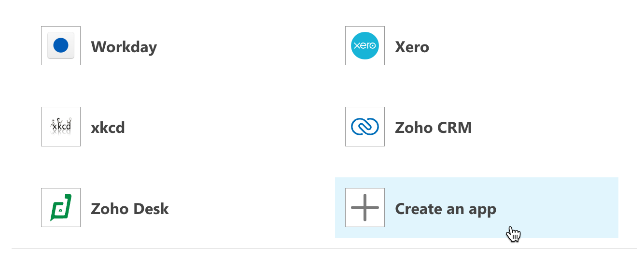
Task: Click the Xero logo icon
Action: tap(365, 46)
